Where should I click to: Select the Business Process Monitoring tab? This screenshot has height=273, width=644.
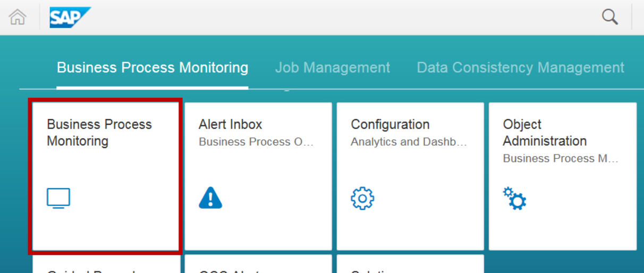coord(152,68)
